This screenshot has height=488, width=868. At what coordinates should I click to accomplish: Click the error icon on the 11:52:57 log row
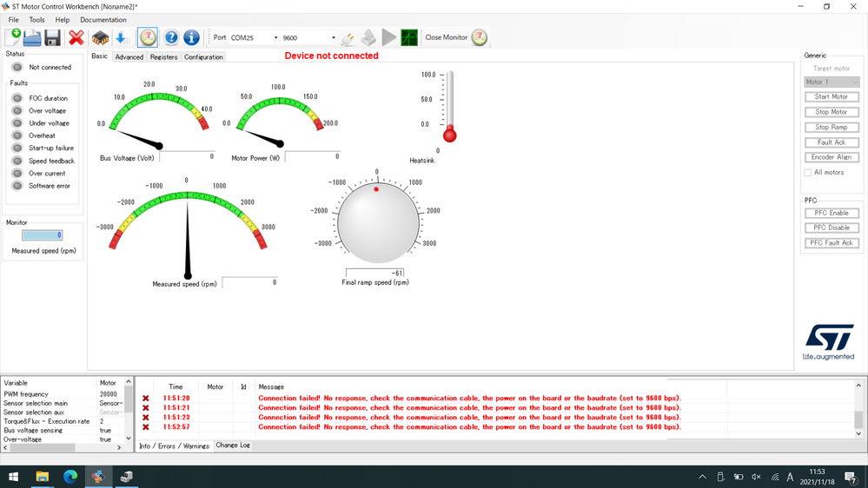click(x=146, y=427)
